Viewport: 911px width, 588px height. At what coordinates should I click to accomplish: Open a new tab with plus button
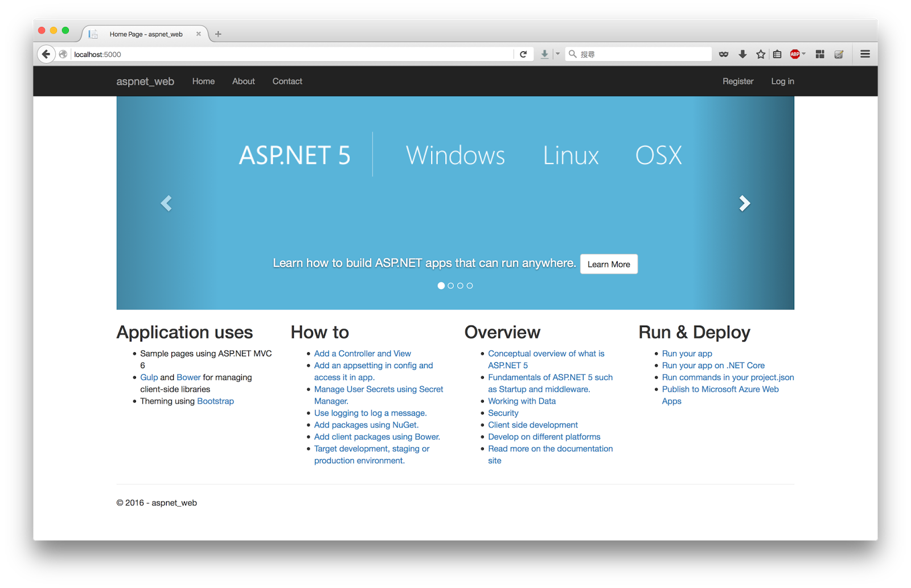(218, 34)
